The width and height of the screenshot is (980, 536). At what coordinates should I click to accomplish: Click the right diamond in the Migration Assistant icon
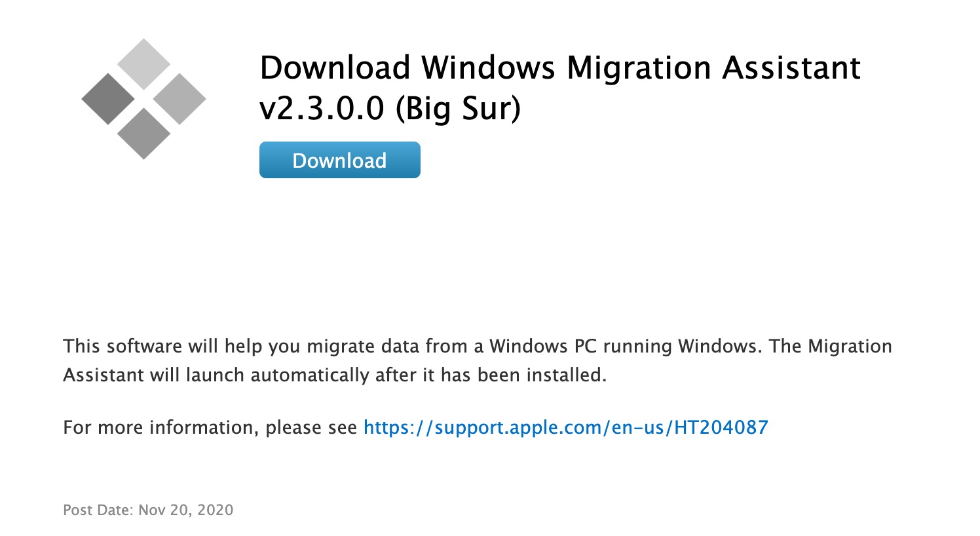pyautogui.click(x=178, y=100)
